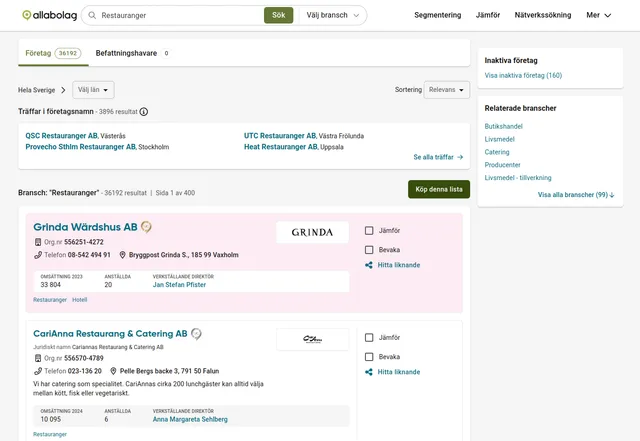The image size is (640, 441).
Task: Click Hitta liknande for CariAnna Restaurang
Action: tap(399, 372)
